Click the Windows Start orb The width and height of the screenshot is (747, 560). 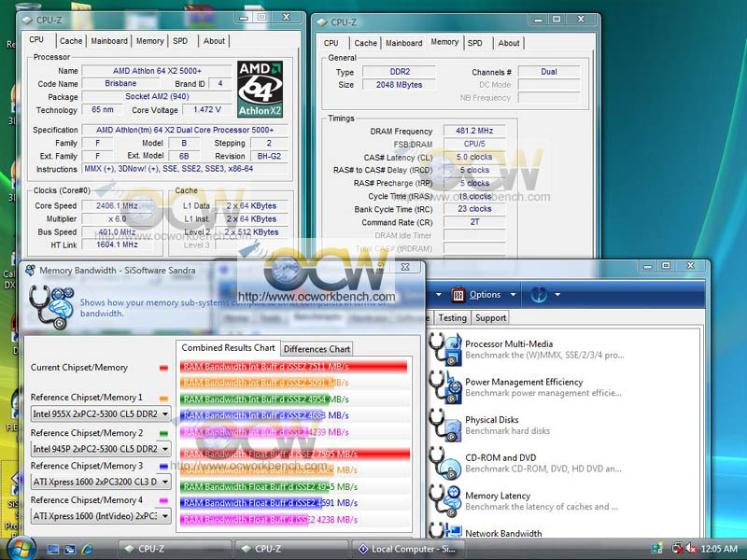pos(21,548)
